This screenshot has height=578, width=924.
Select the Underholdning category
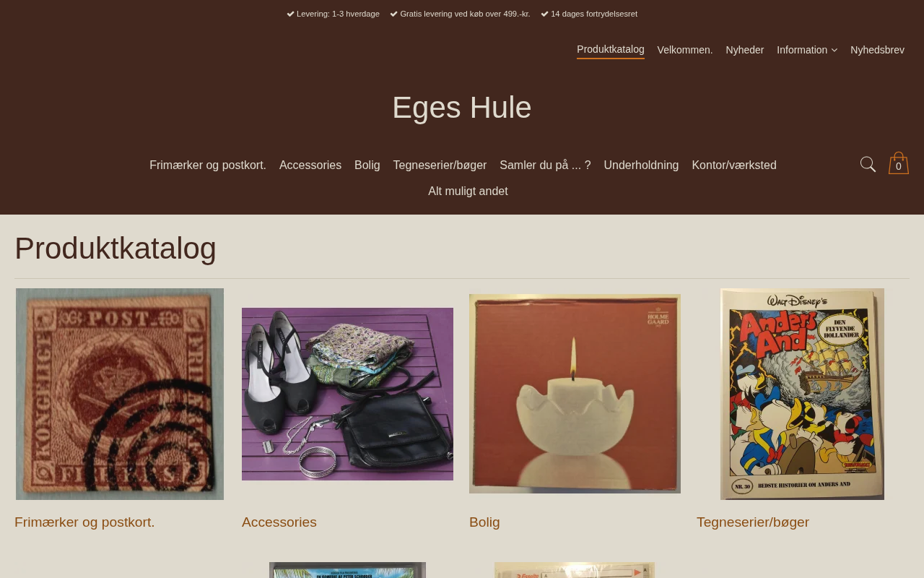pyautogui.click(x=641, y=165)
